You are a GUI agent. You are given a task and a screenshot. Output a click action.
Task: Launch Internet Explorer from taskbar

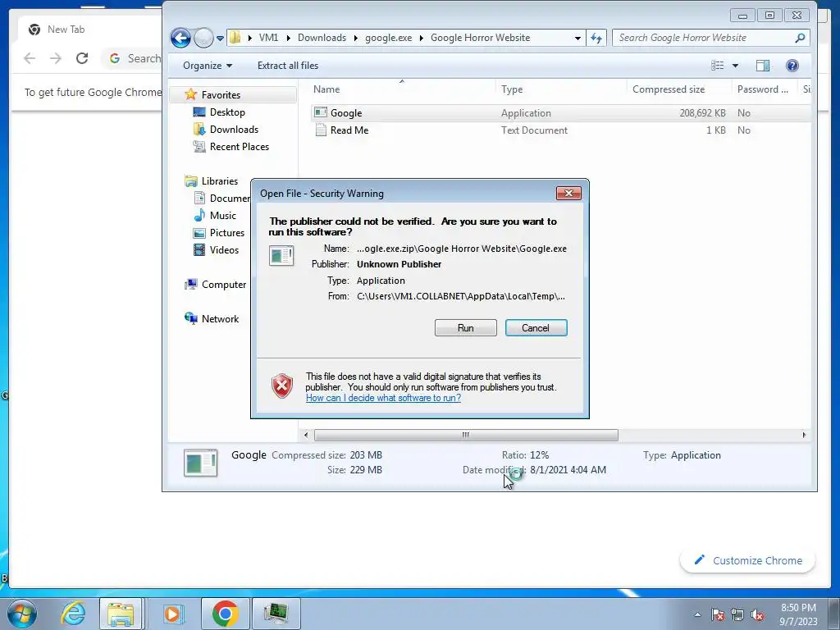73,614
